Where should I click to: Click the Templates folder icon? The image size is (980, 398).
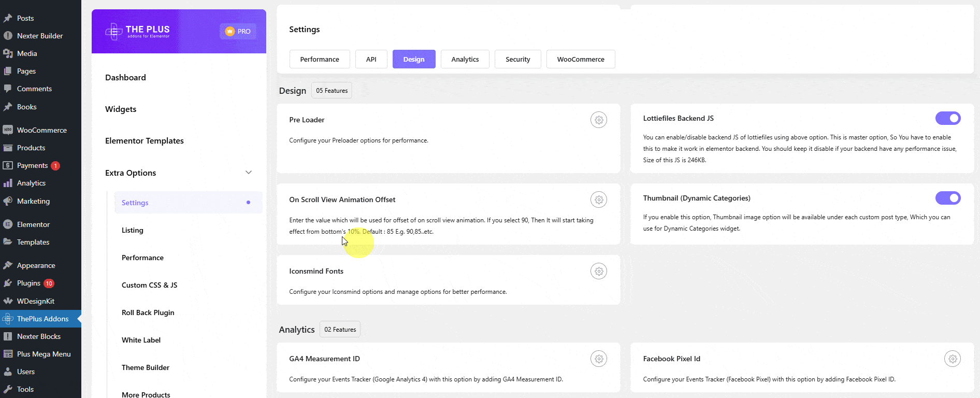8,242
